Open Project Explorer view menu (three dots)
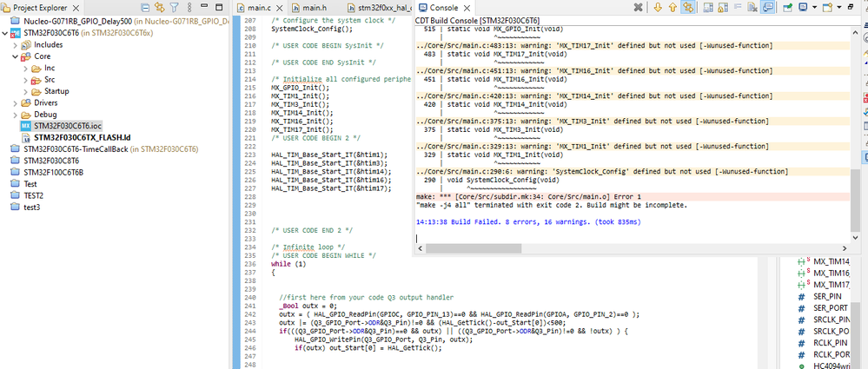The height and width of the screenshot is (369, 868). point(189,8)
